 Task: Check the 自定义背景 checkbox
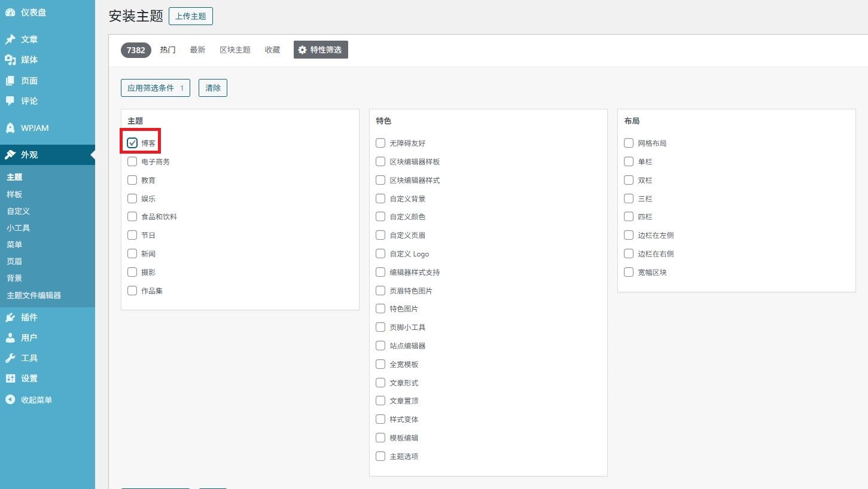tap(380, 198)
